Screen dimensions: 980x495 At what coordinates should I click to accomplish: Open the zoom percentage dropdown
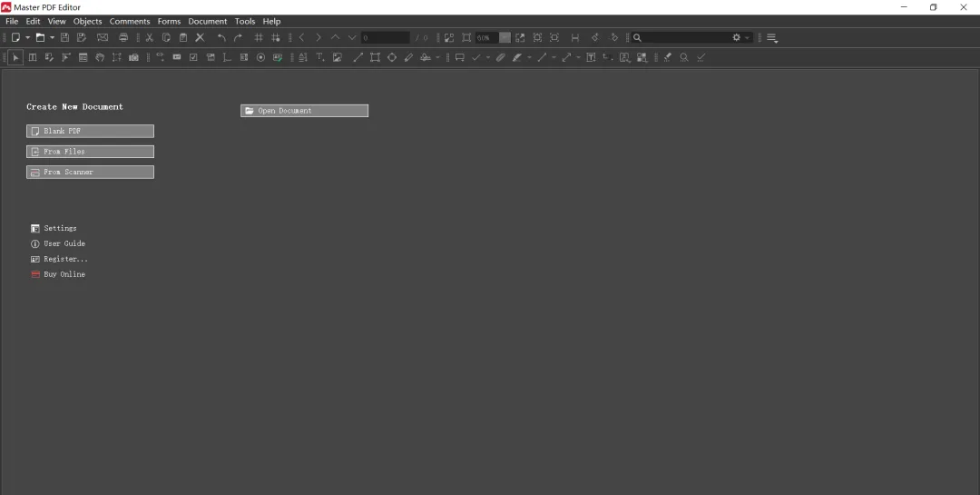click(505, 37)
